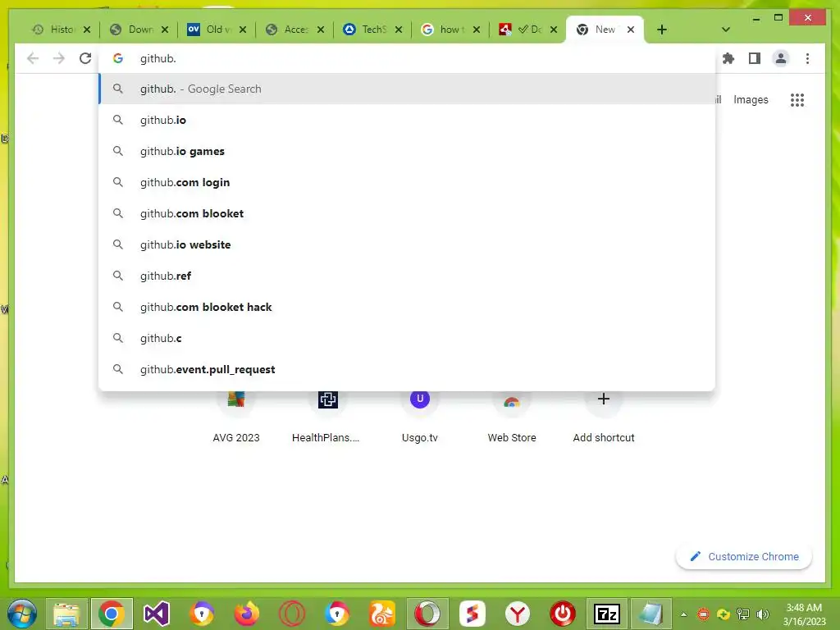Launch Firefox from the taskbar
Screen dimensions: 840x630
pos(246,614)
